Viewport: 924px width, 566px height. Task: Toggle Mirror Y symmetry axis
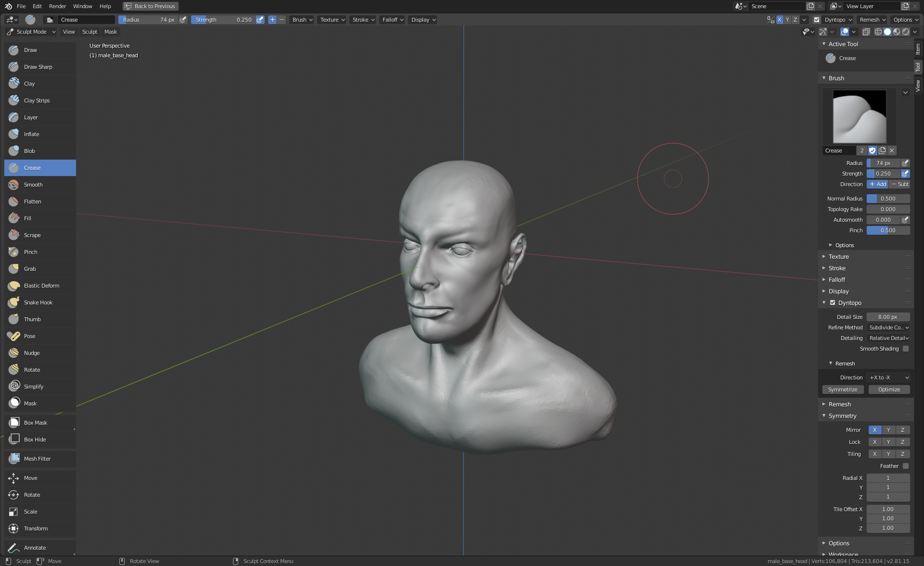point(888,430)
